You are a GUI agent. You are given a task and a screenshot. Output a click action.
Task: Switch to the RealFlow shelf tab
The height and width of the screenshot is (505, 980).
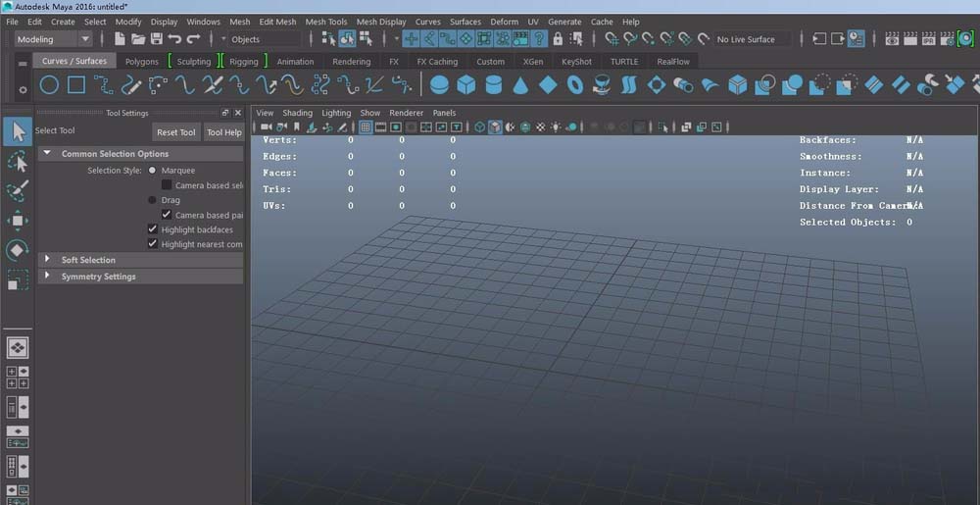point(673,62)
